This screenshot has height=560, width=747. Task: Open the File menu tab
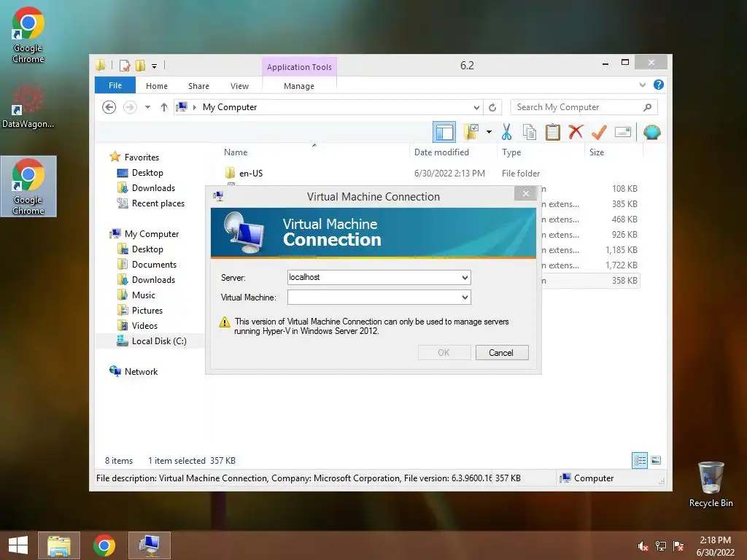tap(115, 85)
